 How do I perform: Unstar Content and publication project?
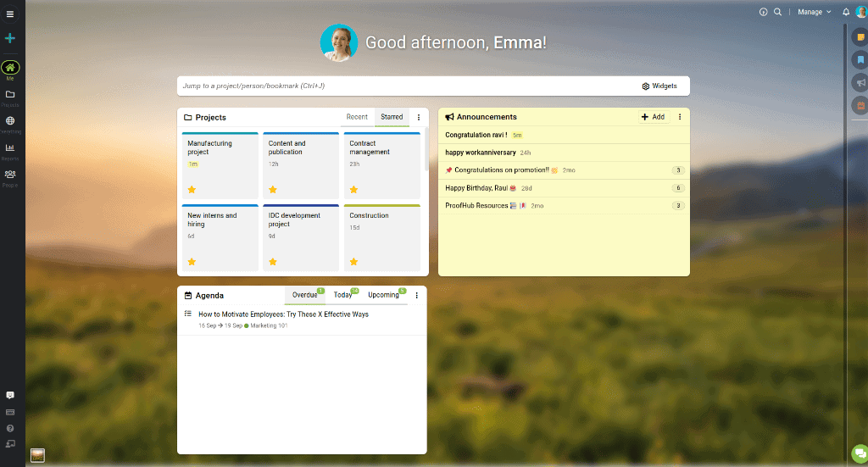coord(273,190)
